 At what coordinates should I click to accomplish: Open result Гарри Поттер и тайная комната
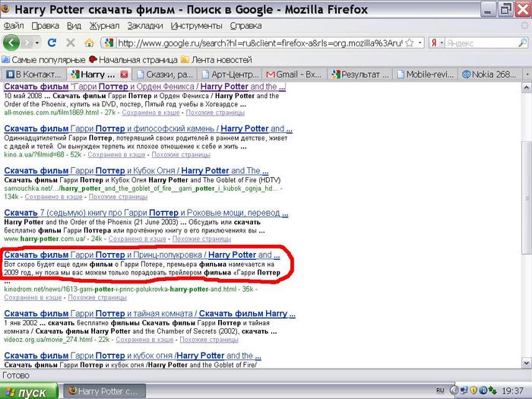[x=150, y=313]
